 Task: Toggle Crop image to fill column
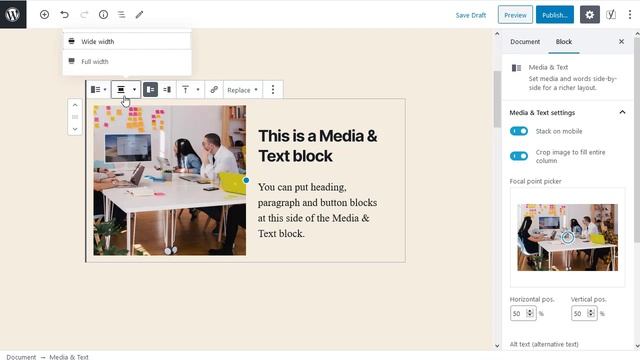[519, 156]
